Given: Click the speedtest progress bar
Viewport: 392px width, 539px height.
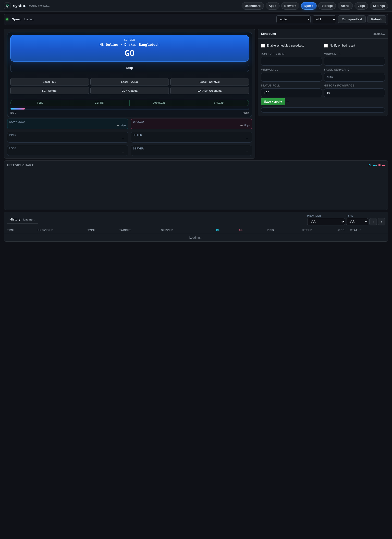Looking at the screenshot, I should pyautogui.click(x=130, y=109).
